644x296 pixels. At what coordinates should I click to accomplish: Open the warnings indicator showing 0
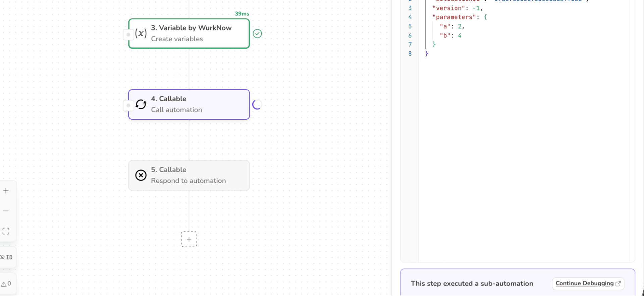[6, 284]
